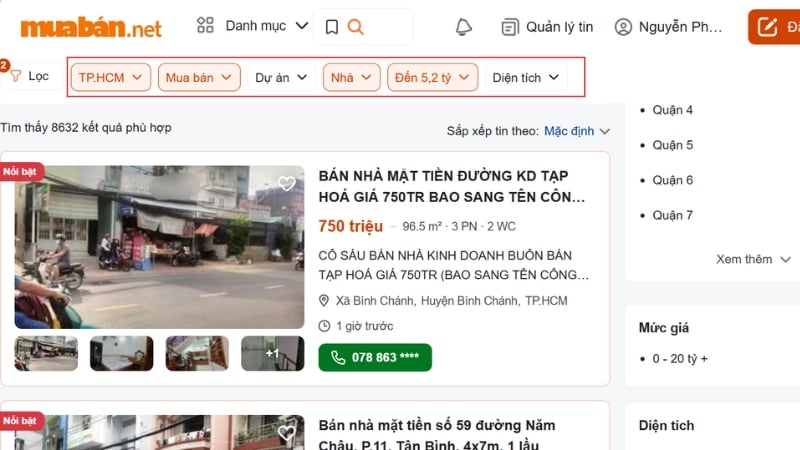Click the user avatar icon
This screenshot has height=450, width=800.
(x=623, y=27)
